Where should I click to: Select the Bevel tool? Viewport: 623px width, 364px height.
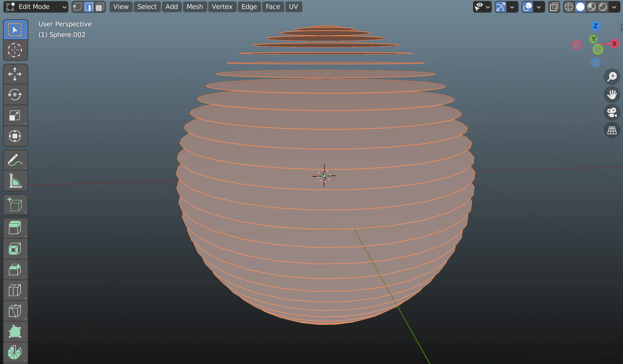coord(15,270)
